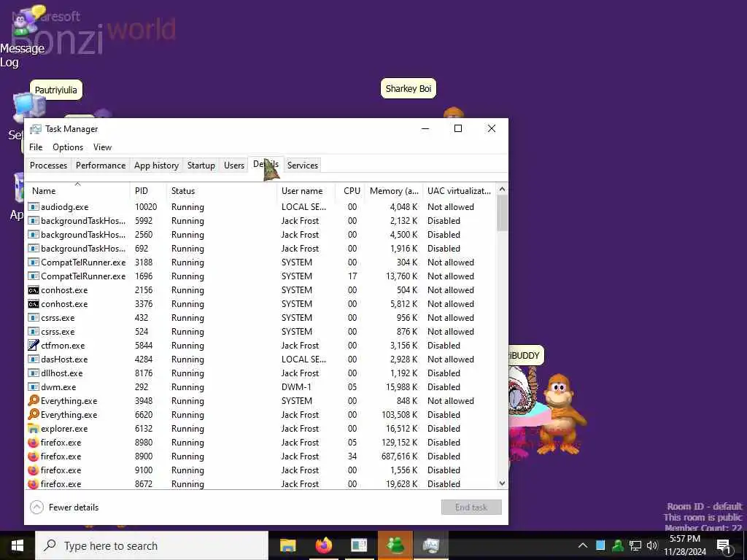Switch to the Users tab

[x=234, y=166]
